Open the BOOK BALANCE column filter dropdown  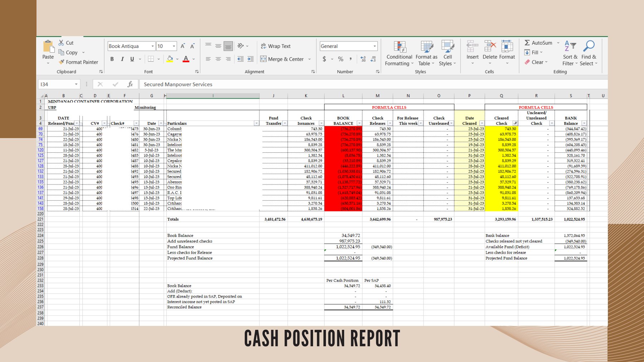[359, 123]
